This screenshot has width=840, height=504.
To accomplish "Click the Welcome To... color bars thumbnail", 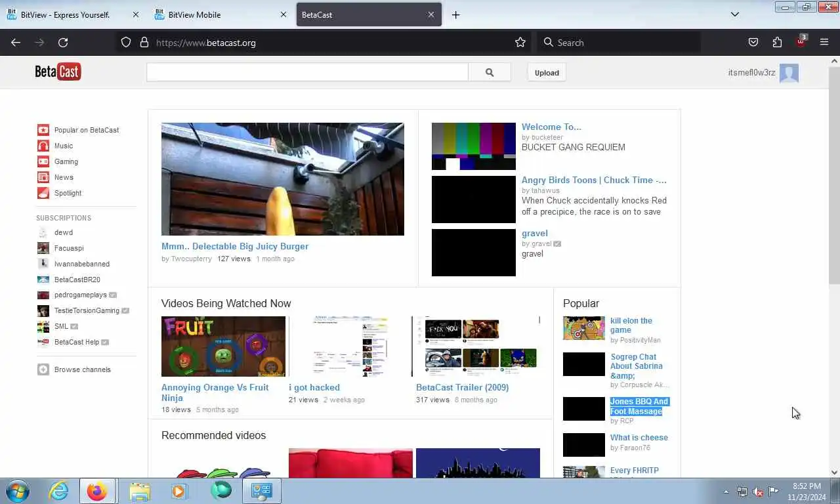I will [x=474, y=146].
